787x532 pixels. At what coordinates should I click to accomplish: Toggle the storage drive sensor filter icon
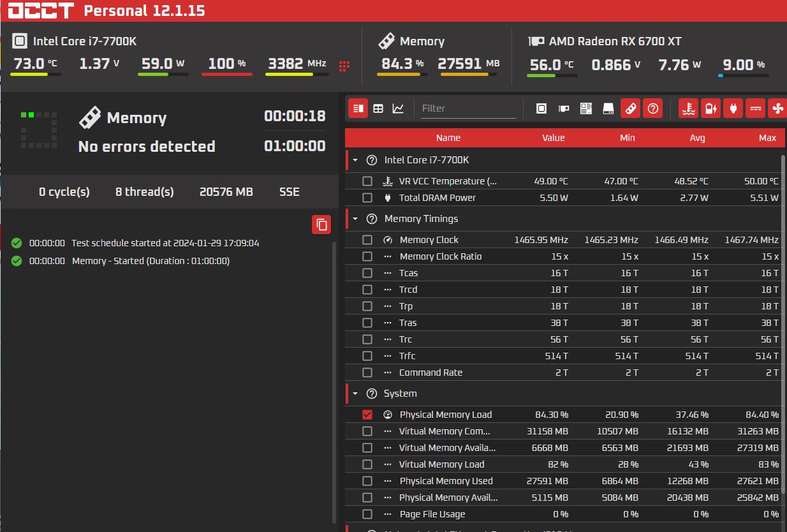608,108
